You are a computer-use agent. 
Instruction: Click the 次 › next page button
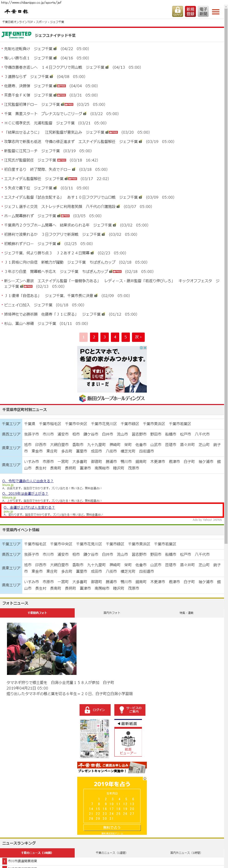click(x=138, y=337)
